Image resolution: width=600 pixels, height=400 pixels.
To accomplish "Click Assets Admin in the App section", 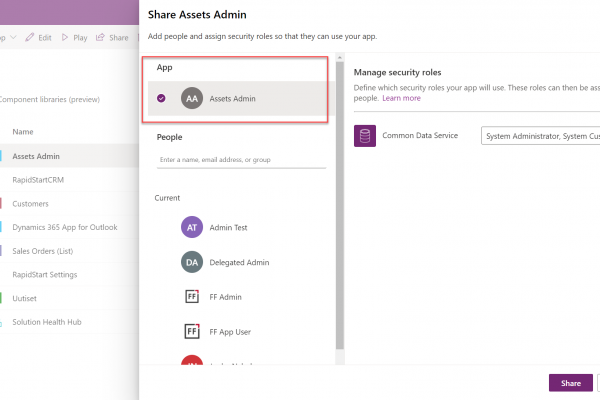I will pos(241,98).
